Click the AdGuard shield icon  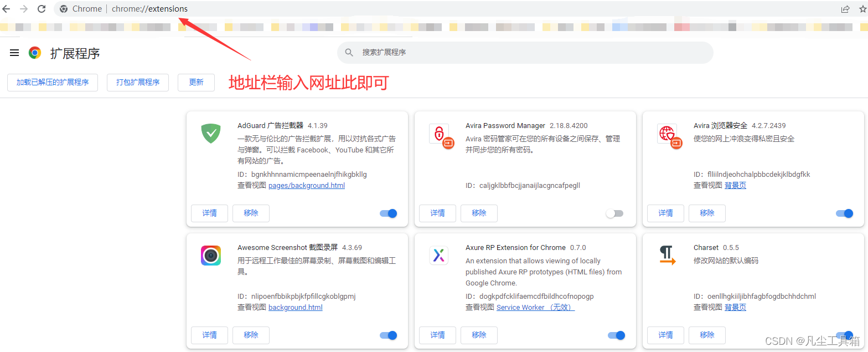coord(211,134)
